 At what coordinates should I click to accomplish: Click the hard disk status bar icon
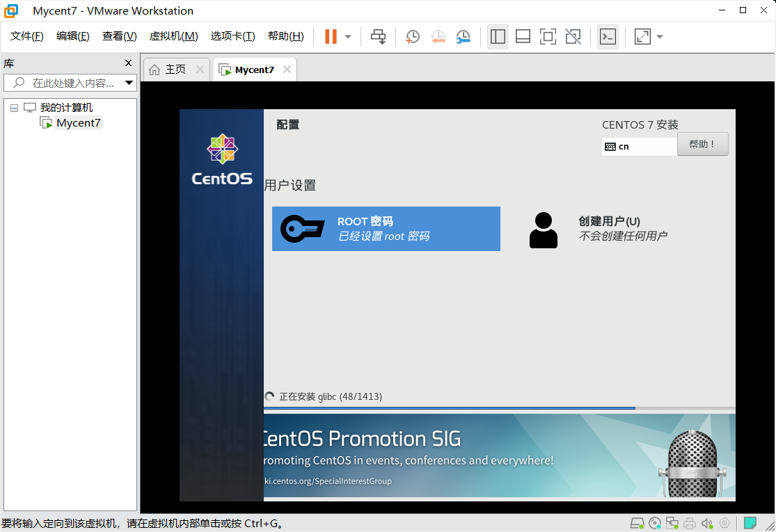[637, 523]
